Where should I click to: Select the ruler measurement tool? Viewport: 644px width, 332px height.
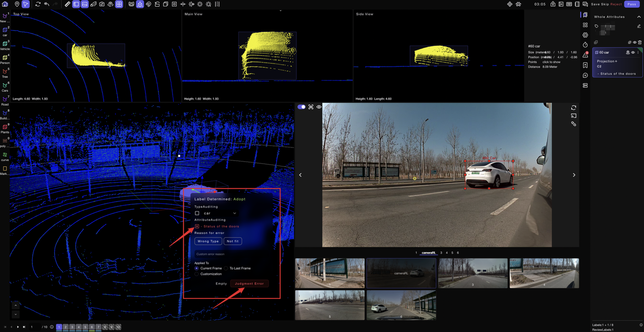pos(67,4)
